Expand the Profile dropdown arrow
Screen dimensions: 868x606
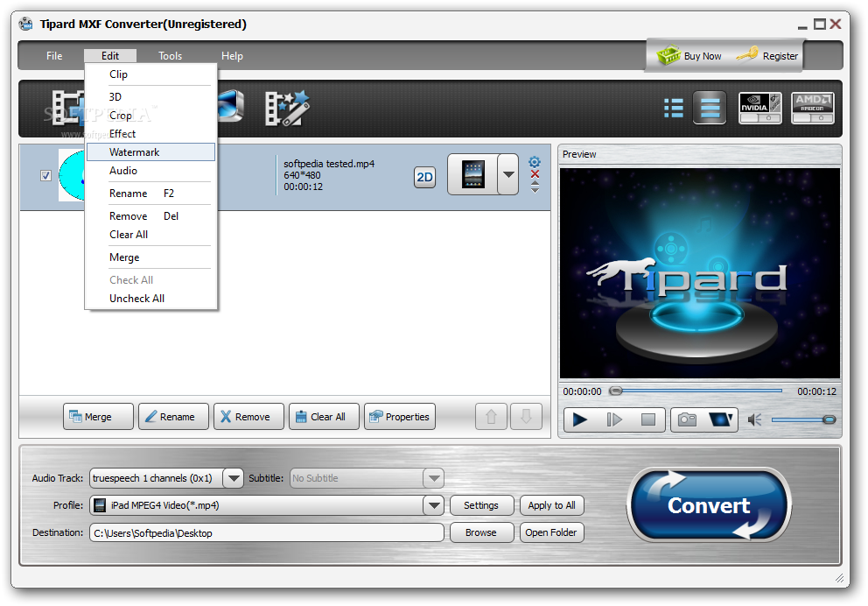433,505
